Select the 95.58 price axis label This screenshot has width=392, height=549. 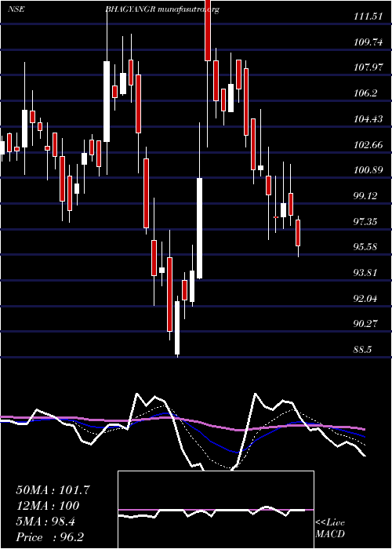pos(365,247)
